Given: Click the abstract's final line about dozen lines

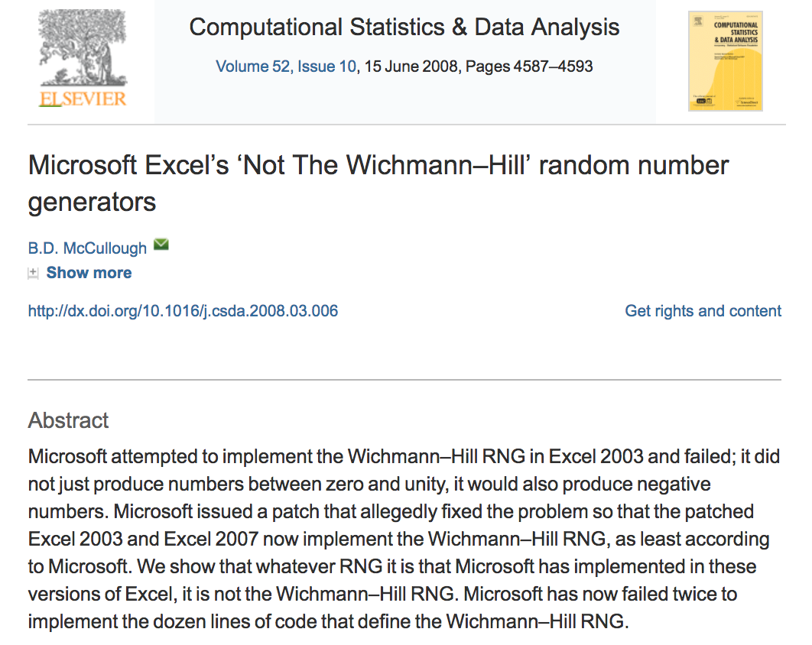Looking at the screenshot, I should [327, 621].
